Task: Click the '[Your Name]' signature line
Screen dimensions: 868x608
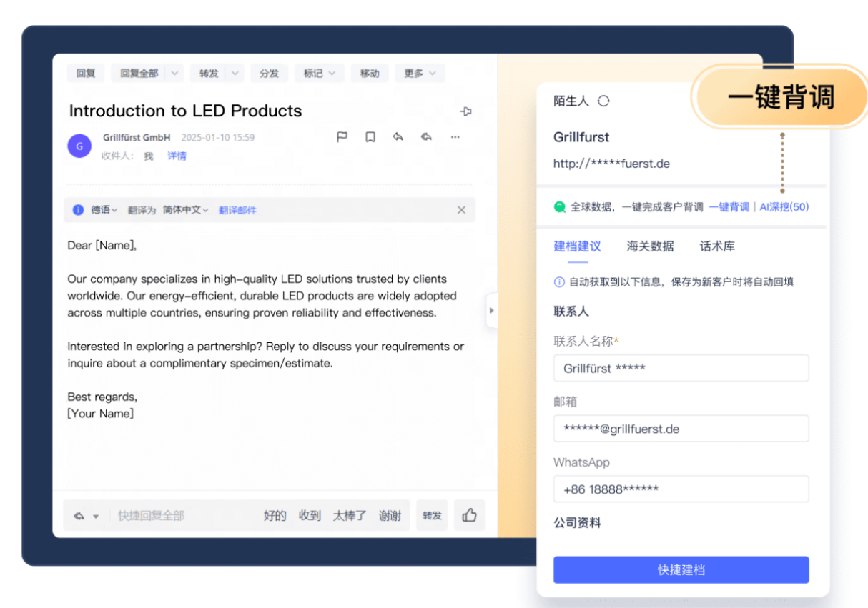Action: coord(100,413)
